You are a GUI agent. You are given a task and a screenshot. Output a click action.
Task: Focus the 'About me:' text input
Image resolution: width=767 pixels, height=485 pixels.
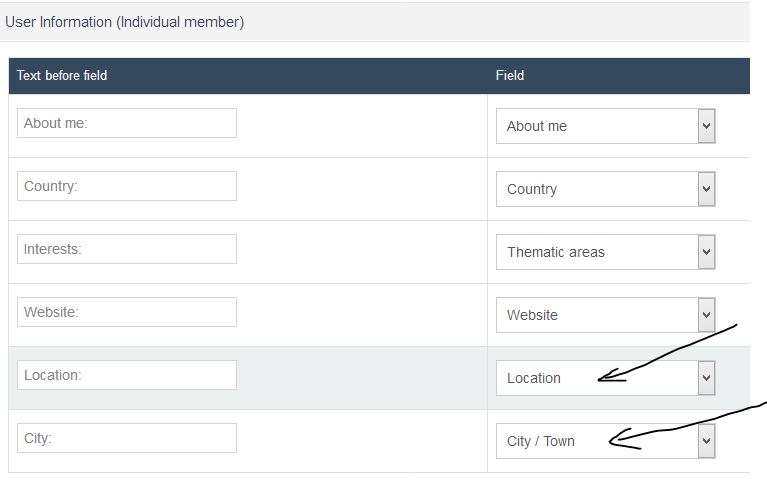tap(127, 123)
